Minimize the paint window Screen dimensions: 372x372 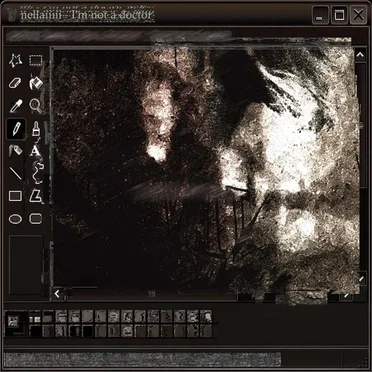coord(320,15)
